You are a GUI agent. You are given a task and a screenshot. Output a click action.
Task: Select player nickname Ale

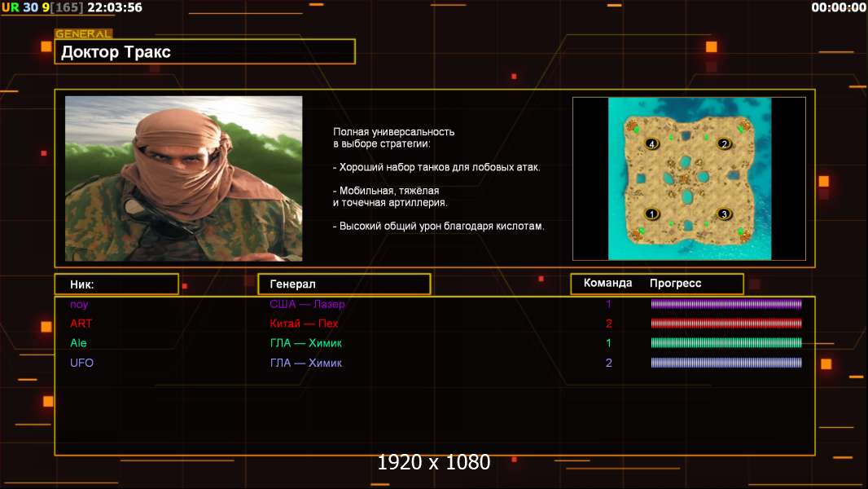point(79,343)
